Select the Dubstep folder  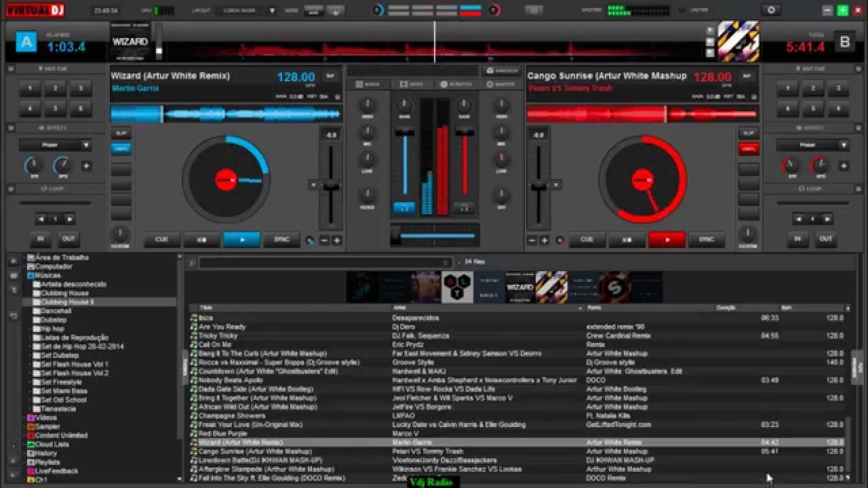click(x=54, y=319)
